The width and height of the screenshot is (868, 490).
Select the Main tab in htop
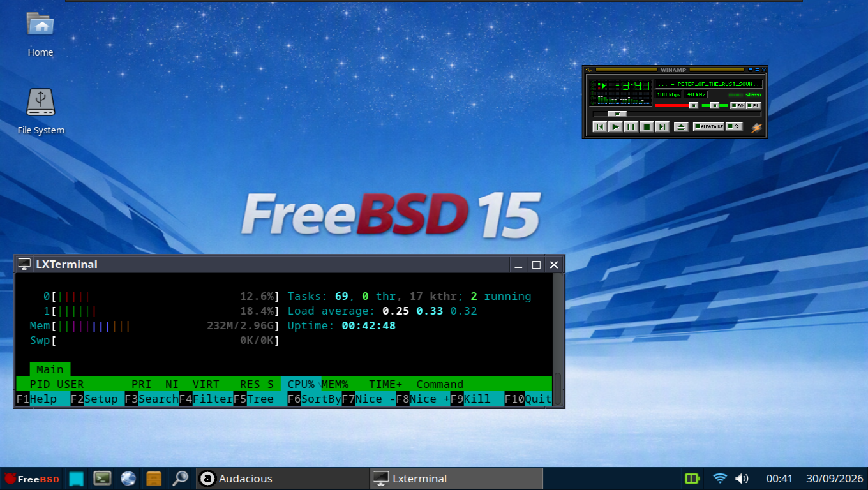pyautogui.click(x=50, y=369)
